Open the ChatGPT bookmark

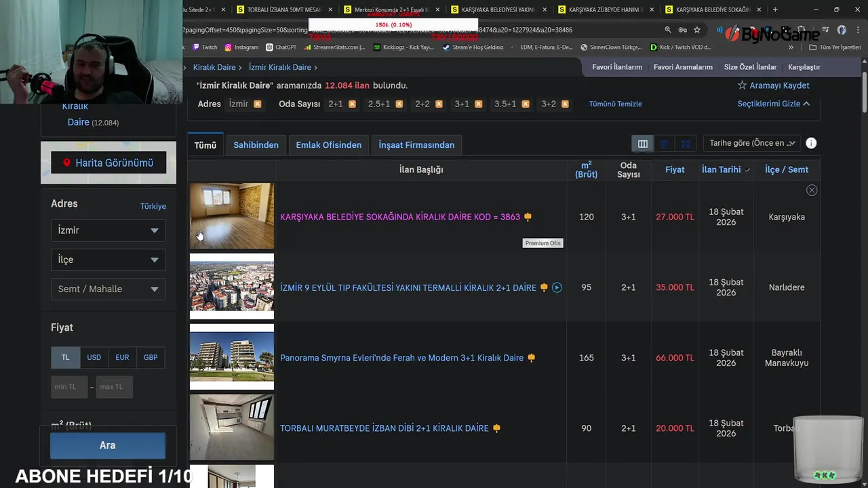(281, 47)
